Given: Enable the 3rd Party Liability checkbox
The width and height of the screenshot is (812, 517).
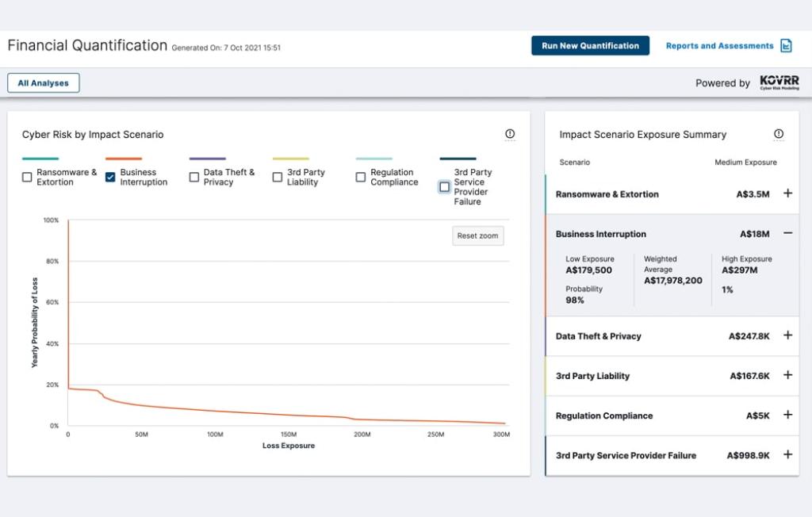Looking at the screenshot, I should pos(278,178).
